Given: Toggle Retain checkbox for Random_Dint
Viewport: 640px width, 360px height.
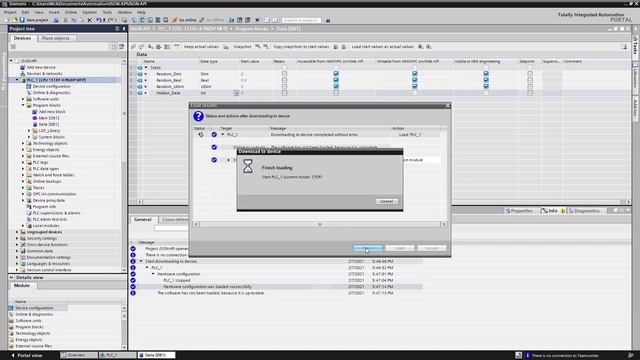Looking at the screenshot, I should tap(284, 74).
